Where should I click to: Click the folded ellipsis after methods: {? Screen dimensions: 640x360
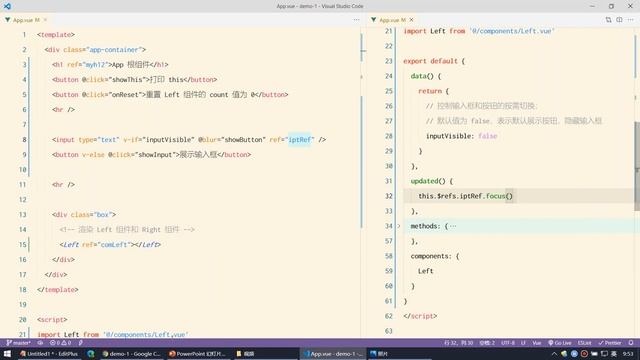click(x=453, y=226)
